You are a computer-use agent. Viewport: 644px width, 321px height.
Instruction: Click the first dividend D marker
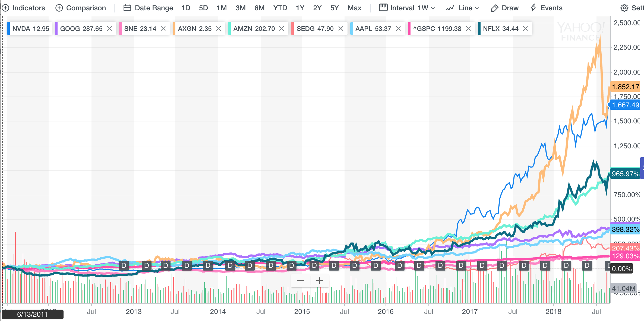pos(124,265)
